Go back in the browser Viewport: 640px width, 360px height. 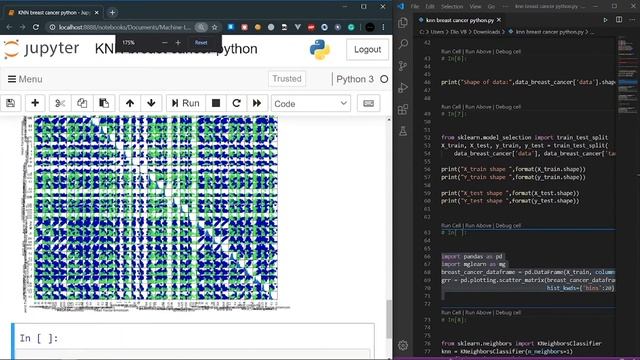(9, 27)
